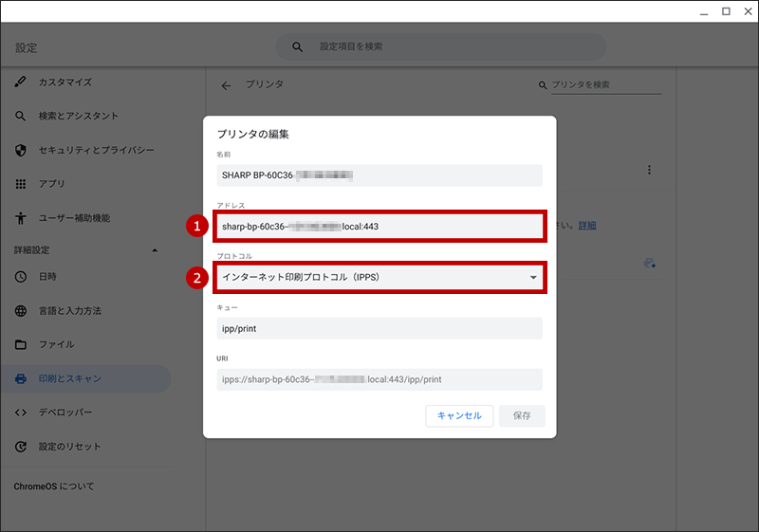
Task: Click the printer address input field
Action: tap(379, 227)
